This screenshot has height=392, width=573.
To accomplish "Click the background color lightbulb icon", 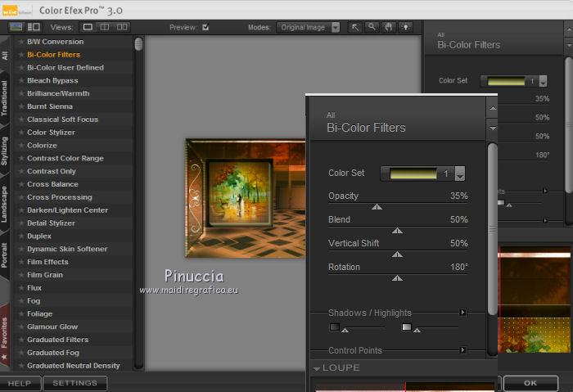I will (x=404, y=27).
